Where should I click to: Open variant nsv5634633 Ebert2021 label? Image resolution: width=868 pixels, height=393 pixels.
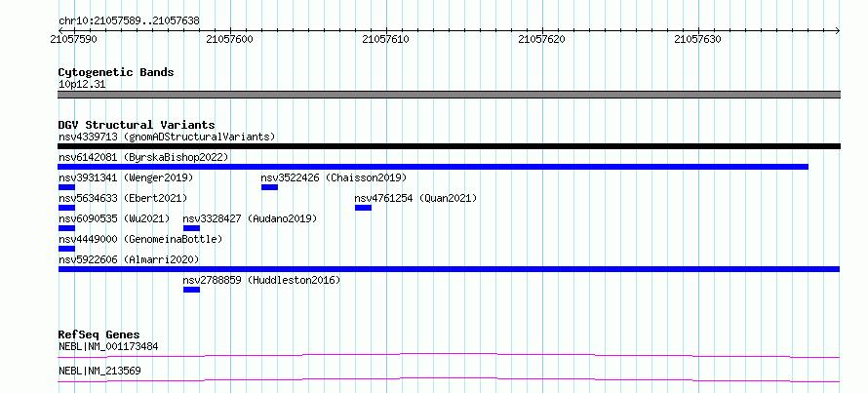123,198
